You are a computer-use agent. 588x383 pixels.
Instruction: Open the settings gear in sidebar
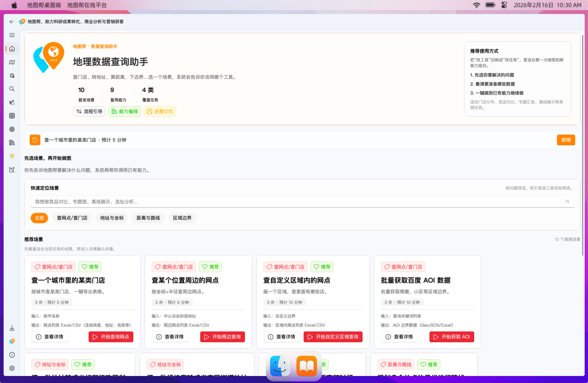pyautogui.click(x=12, y=368)
